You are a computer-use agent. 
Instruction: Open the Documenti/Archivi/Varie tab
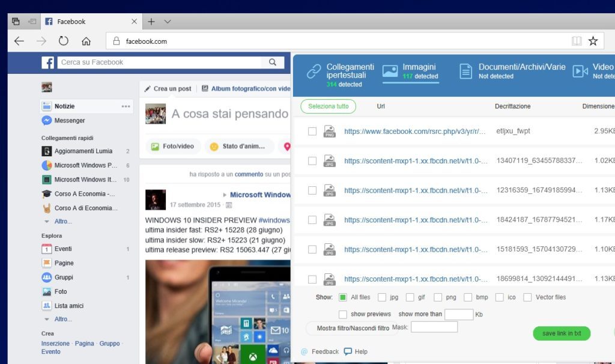click(512, 71)
